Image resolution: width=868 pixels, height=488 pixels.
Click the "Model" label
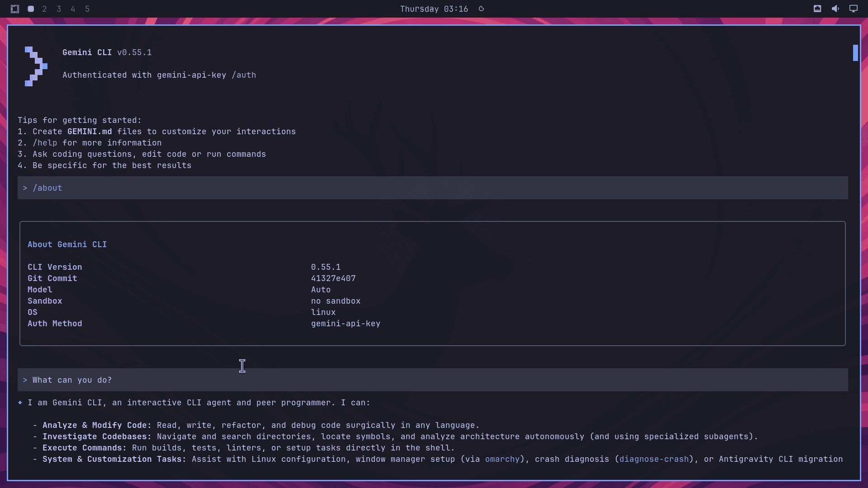40,290
